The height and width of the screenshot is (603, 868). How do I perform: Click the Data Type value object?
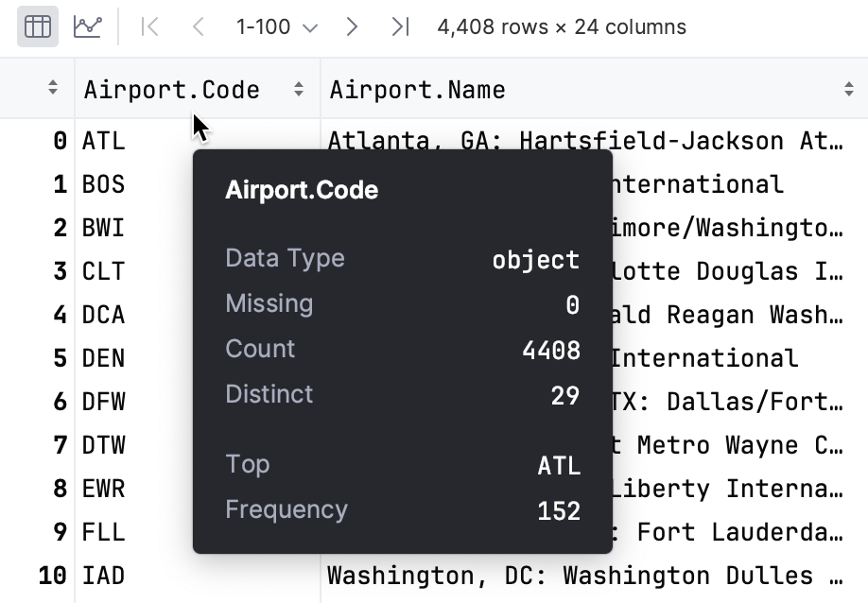[536, 260]
